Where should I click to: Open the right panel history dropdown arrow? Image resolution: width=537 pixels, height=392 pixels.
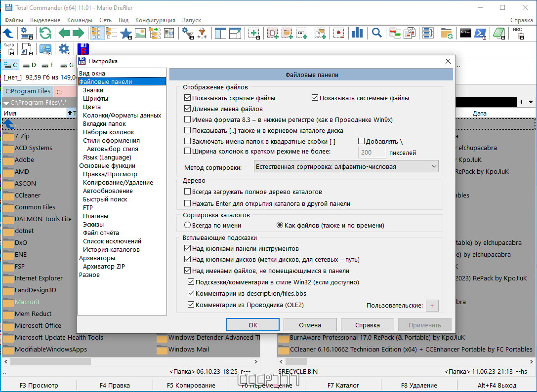coord(531,102)
